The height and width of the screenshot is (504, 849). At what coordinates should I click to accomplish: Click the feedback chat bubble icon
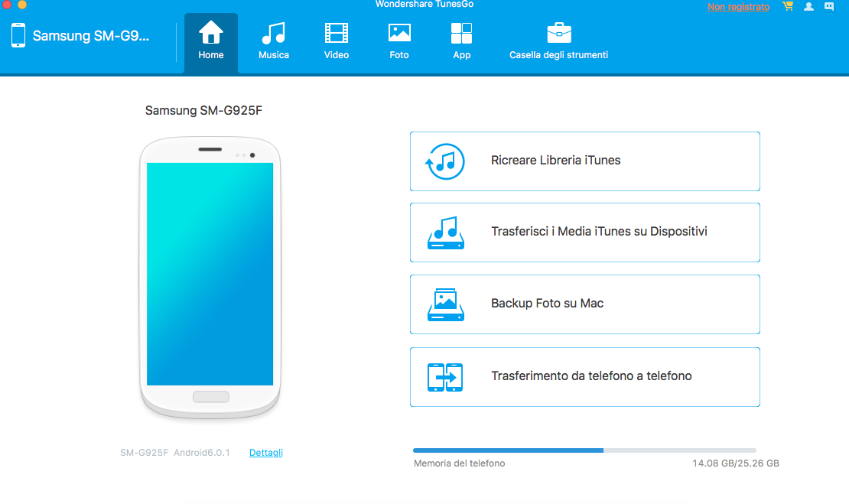[829, 6]
